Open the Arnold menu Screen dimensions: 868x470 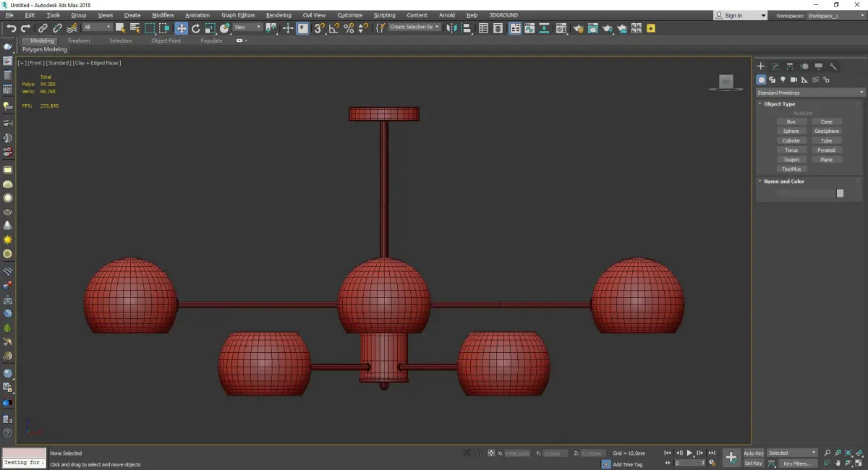(x=447, y=15)
